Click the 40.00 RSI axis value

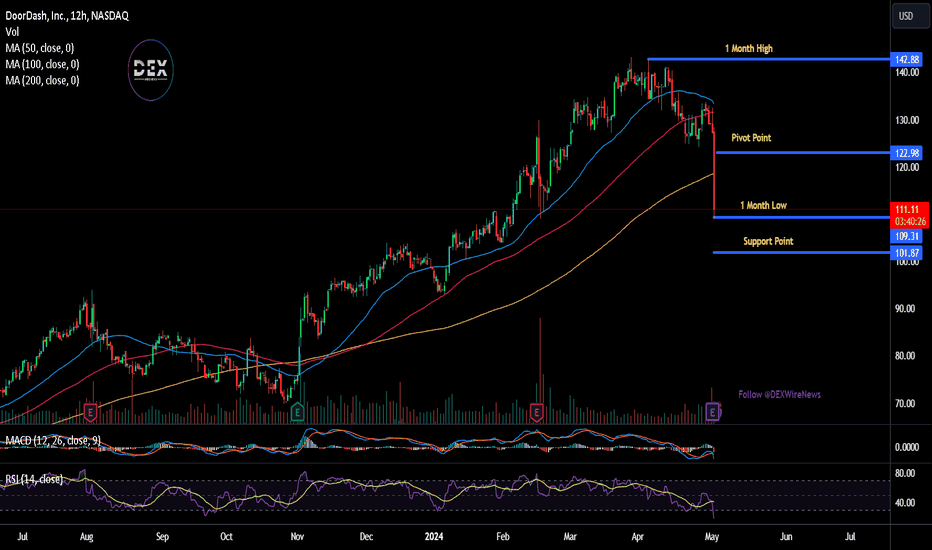coord(905,503)
